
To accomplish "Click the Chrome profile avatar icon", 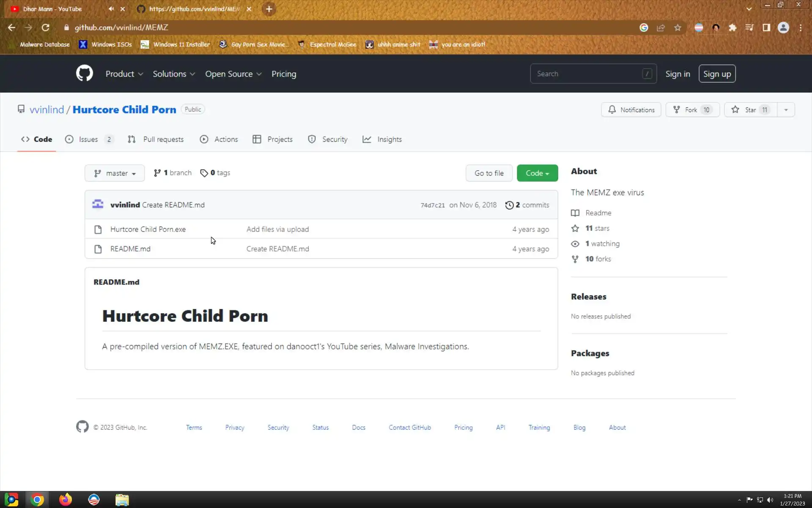I will click(783, 28).
